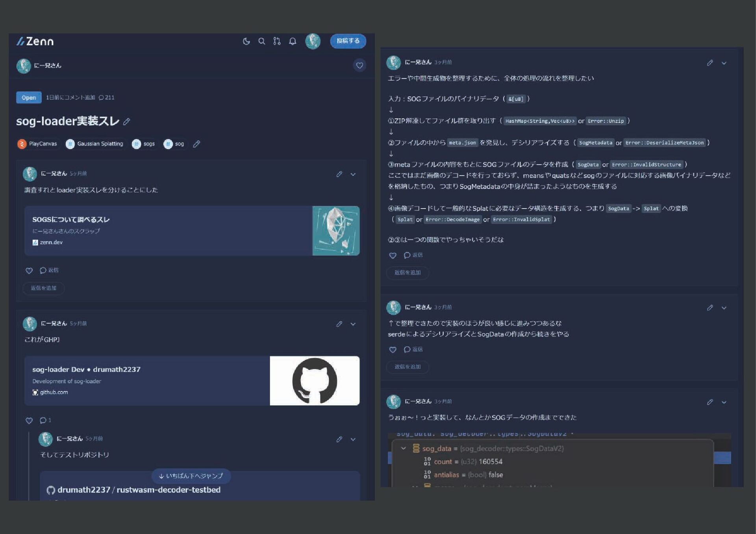Open chevron menu on SOGデータ comment

pos(724,402)
